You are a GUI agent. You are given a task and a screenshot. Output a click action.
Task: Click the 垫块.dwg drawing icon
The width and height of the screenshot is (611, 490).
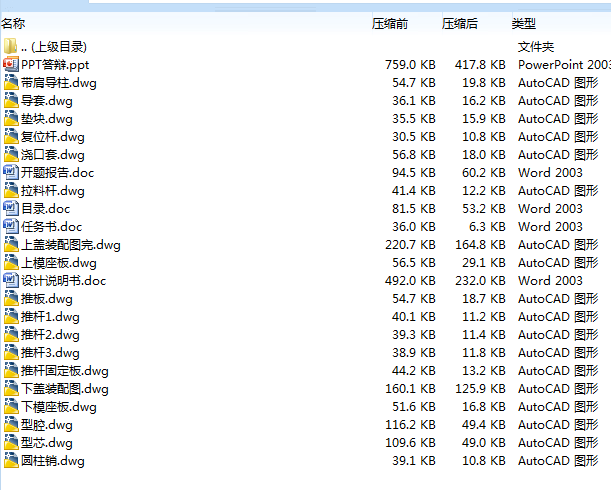pos(11,119)
